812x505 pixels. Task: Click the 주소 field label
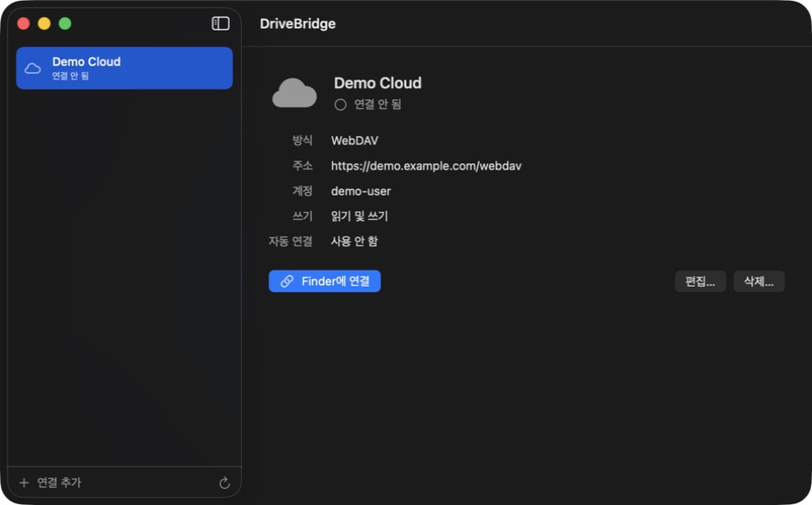coord(302,166)
